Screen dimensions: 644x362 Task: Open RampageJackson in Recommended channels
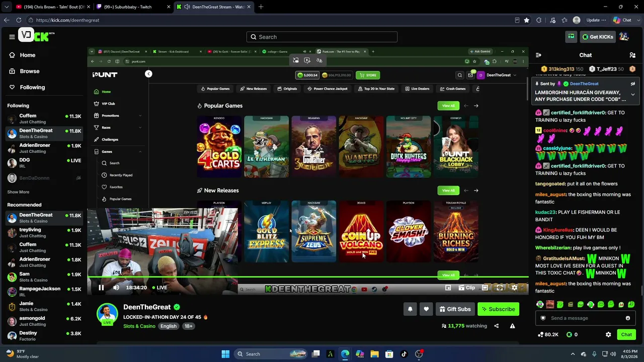[x=44, y=292]
